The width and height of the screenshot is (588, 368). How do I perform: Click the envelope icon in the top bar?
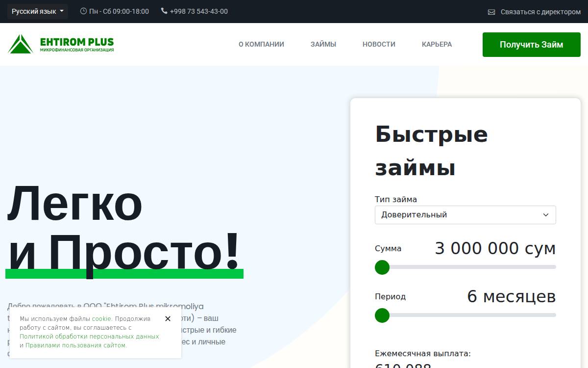pos(491,12)
